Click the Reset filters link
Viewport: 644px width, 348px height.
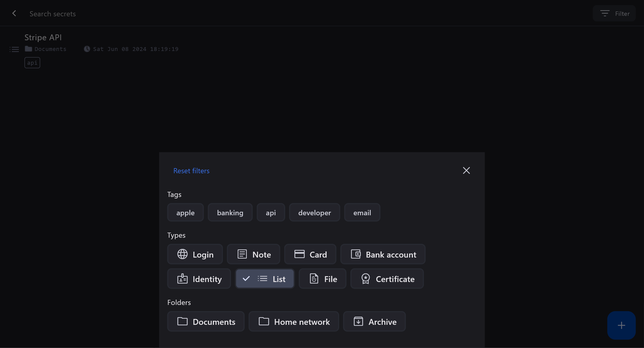(x=191, y=171)
